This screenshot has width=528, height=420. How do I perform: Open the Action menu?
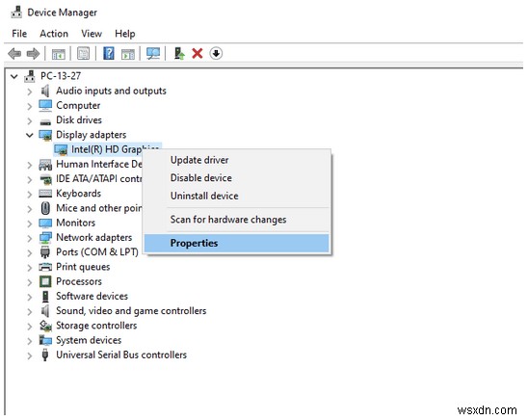[54, 34]
